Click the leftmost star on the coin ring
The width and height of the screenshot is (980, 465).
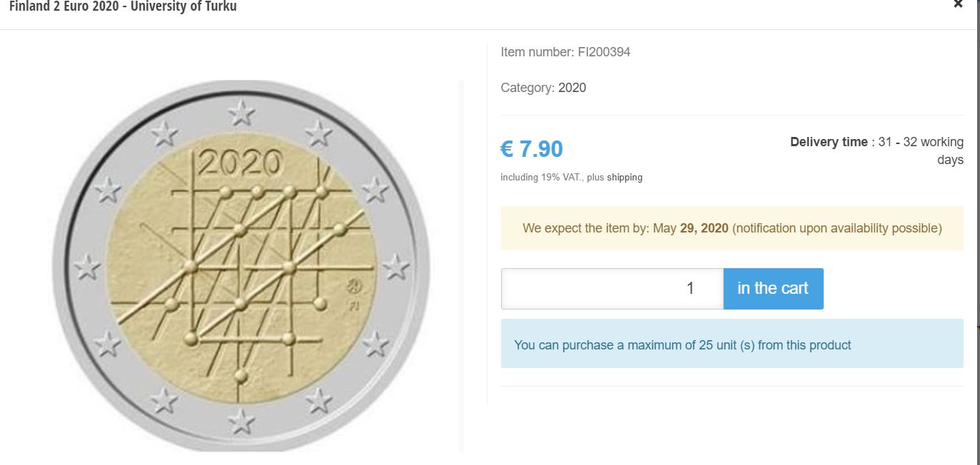point(88,267)
